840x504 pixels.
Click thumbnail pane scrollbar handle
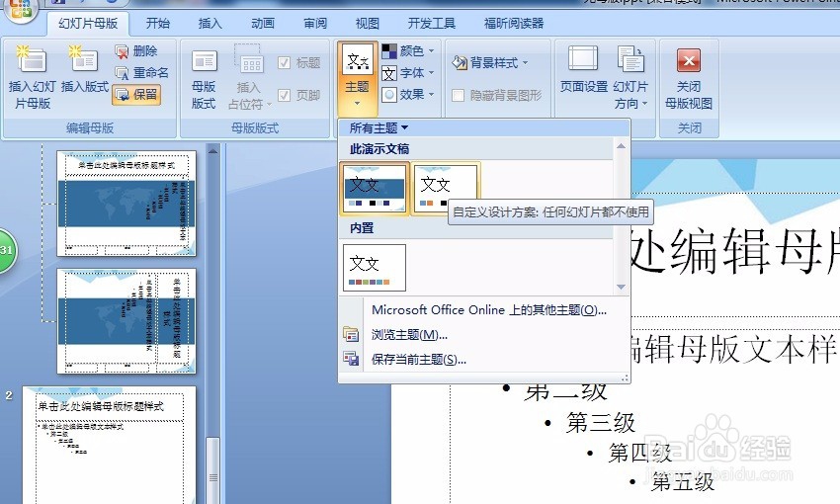[x=213, y=470]
